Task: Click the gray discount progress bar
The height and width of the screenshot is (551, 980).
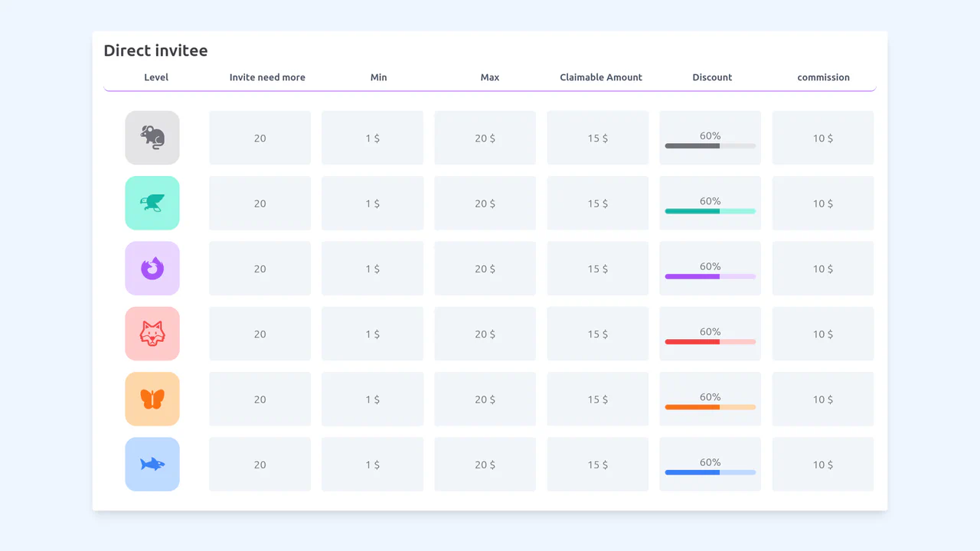Action: coord(710,145)
